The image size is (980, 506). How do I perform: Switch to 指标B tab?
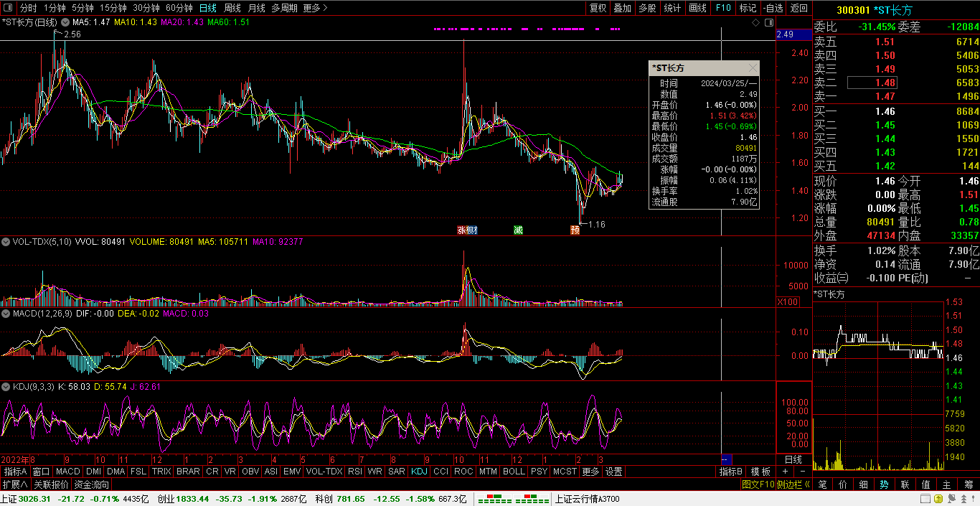click(731, 472)
